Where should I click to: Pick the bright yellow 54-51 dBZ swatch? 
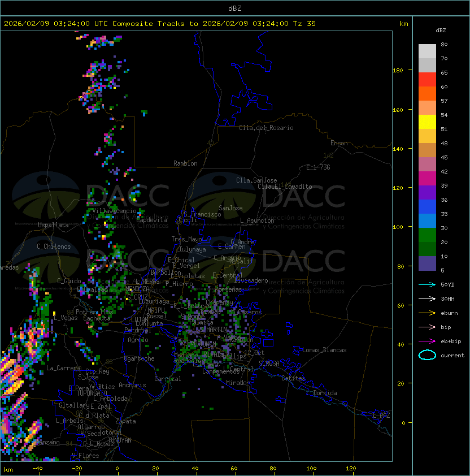[427, 122]
